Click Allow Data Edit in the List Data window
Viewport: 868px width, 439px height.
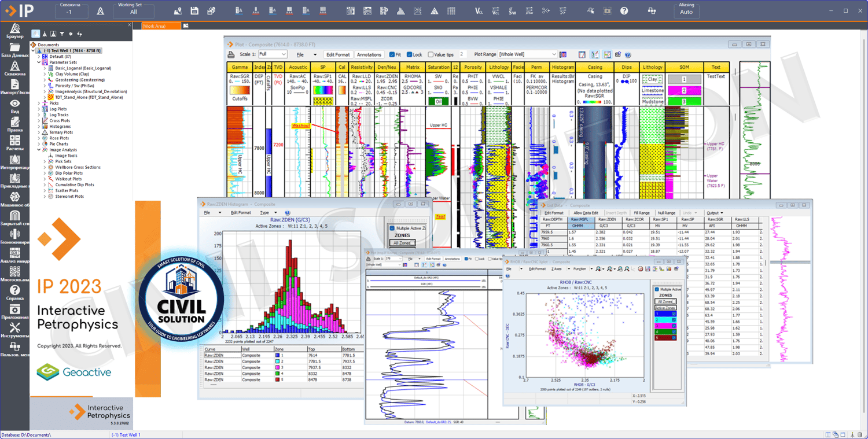point(586,213)
